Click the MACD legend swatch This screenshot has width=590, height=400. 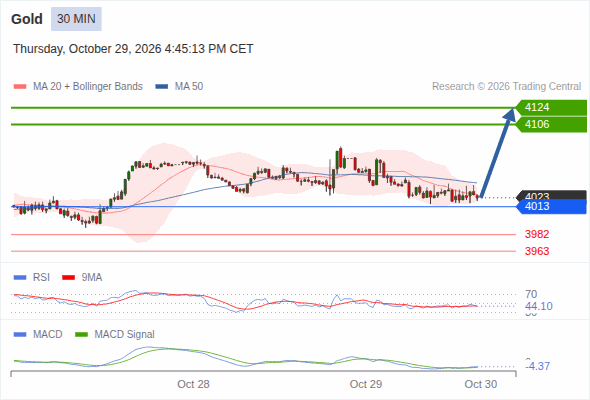tap(20, 335)
